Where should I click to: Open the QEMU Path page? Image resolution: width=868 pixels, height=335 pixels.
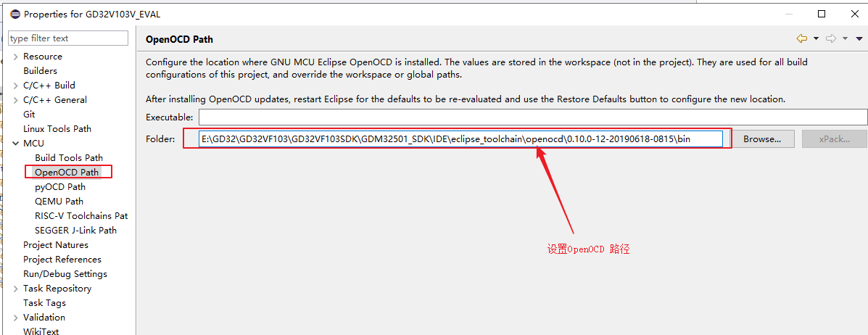59,202
